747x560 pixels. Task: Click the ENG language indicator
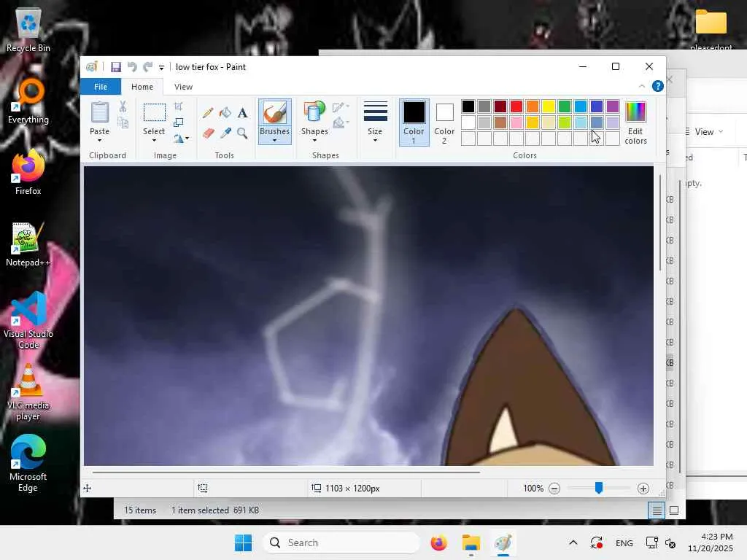pyautogui.click(x=624, y=542)
